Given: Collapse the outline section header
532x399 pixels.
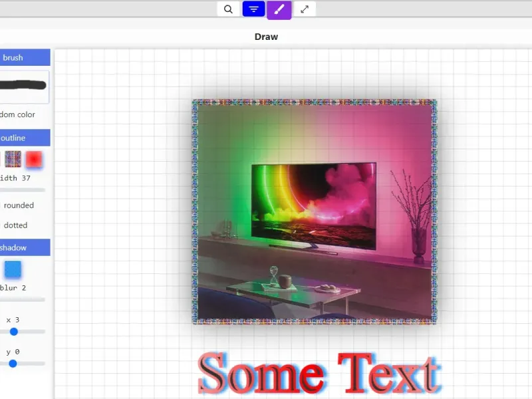Looking at the screenshot, I should click(25, 138).
